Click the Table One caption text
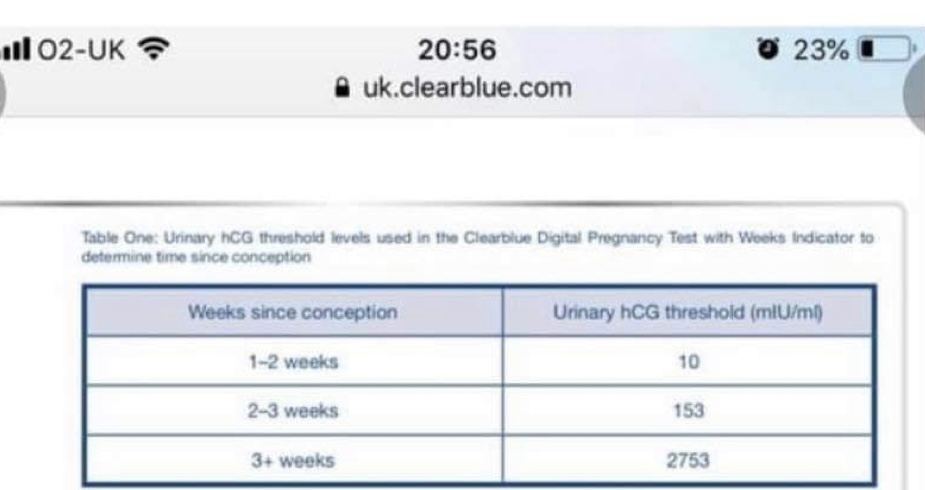The image size is (925, 490). click(478, 247)
